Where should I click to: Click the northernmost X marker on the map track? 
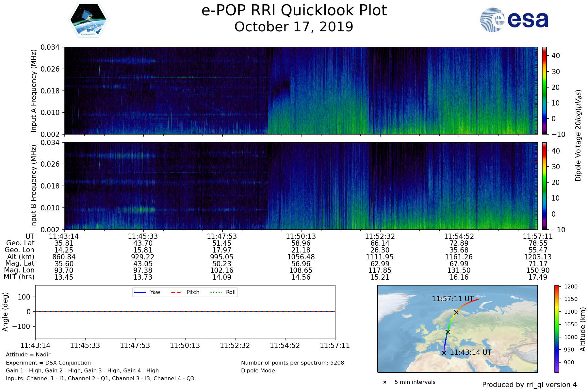click(x=456, y=312)
